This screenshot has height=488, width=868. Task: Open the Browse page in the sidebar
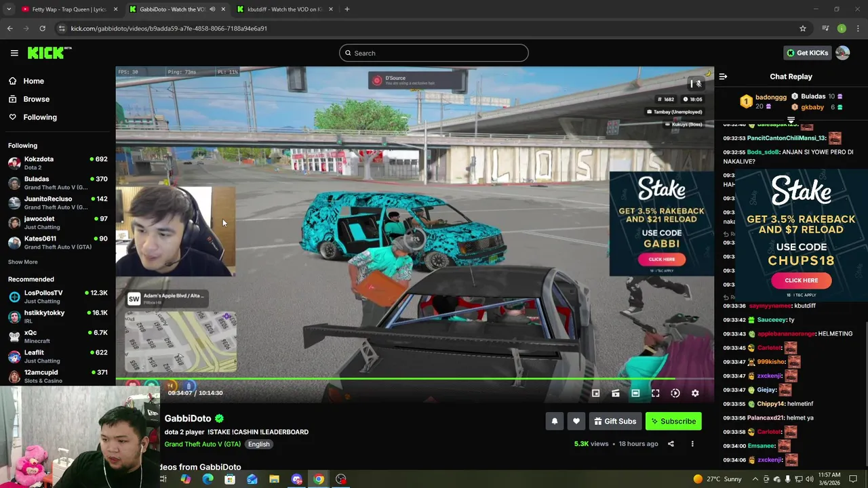(x=36, y=99)
